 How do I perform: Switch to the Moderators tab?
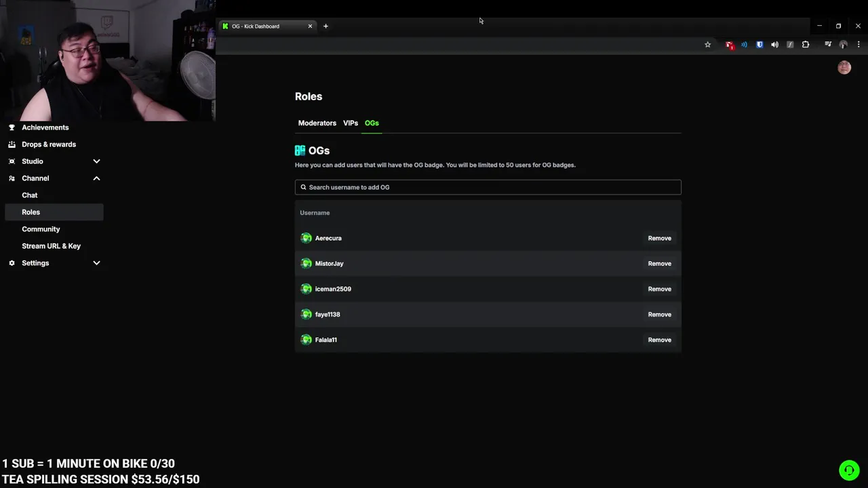click(317, 123)
